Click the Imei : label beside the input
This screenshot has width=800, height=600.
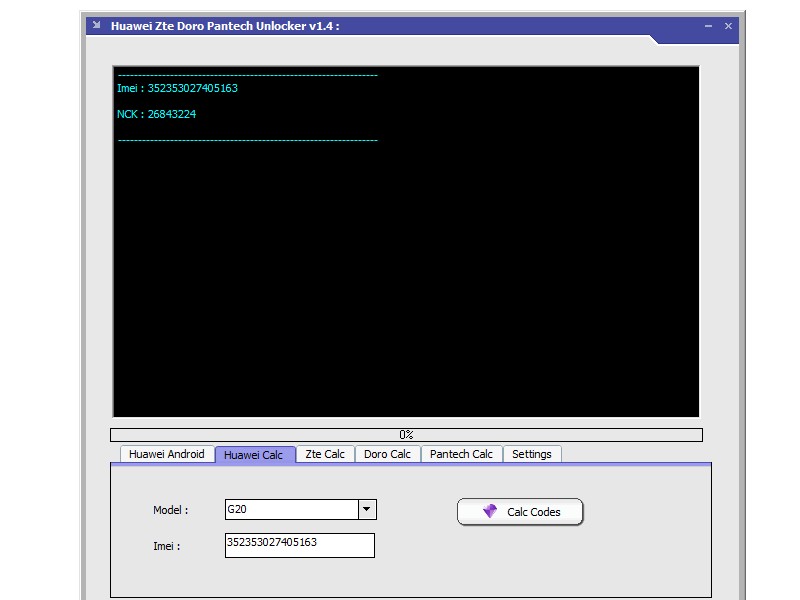[x=166, y=546]
